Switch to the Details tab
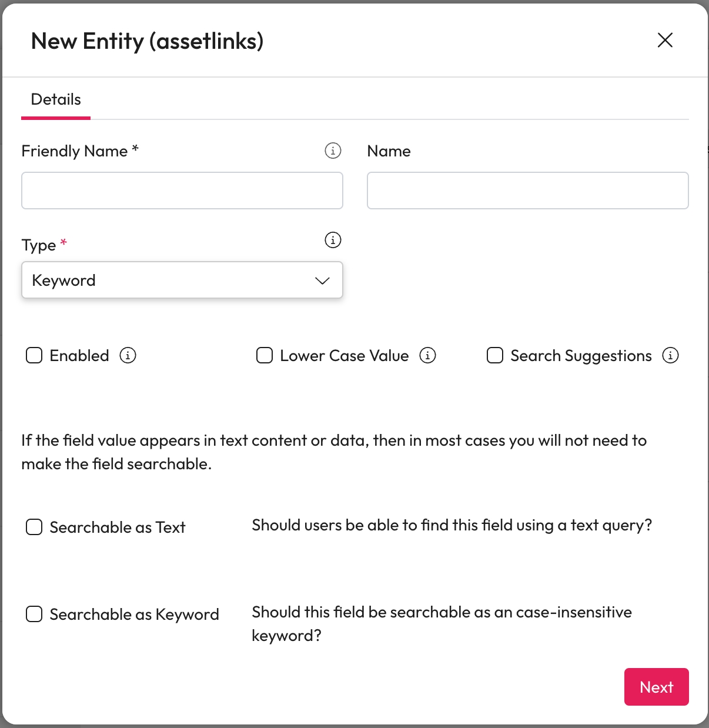 (x=56, y=99)
